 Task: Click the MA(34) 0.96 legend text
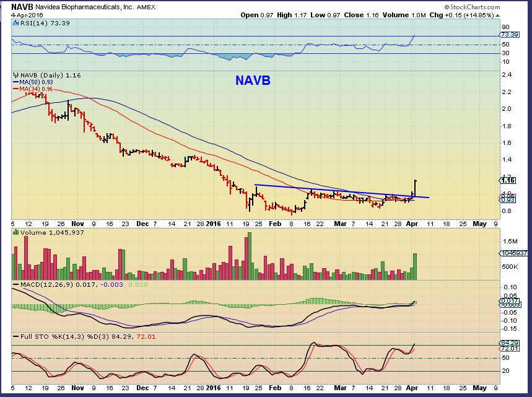pyautogui.click(x=36, y=89)
